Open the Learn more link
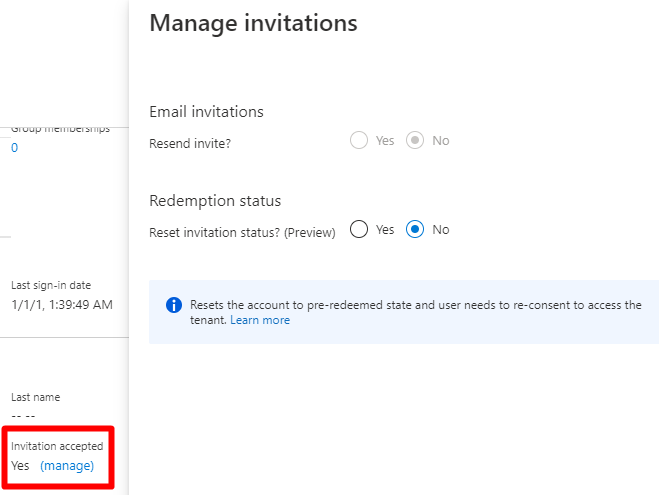The width and height of the screenshot is (659, 495). point(260,320)
